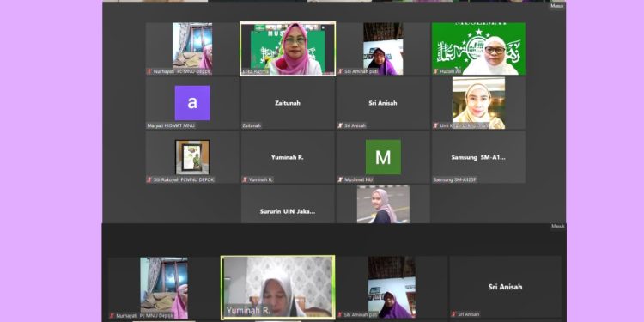
Task: Select Siti Aminah's video in upper window
Action: tap(383, 48)
